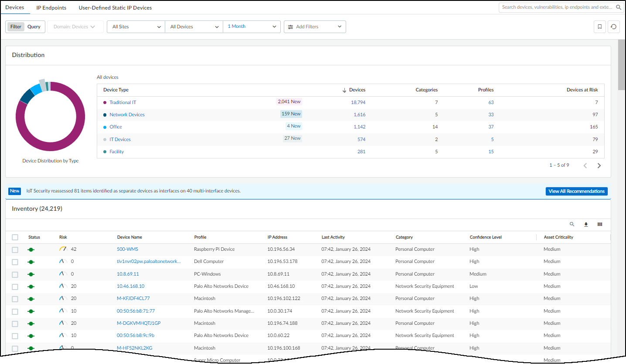Click the magnifier icon in the search field
Viewport: 626px width, 364px height.
tap(619, 7)
